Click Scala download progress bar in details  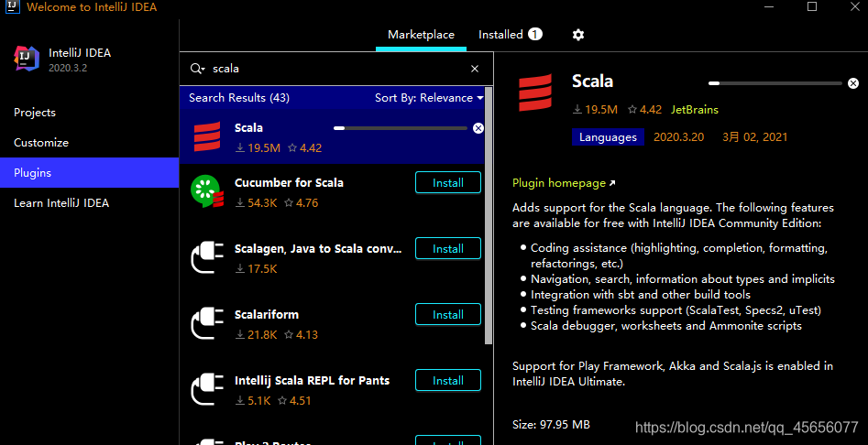[775, 83]
